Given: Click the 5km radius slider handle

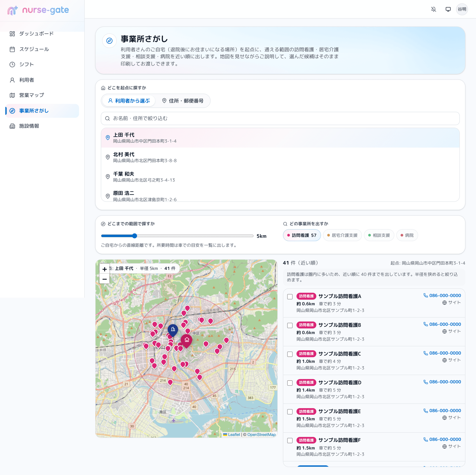Looking at the screenshot, I should click(135, 236).
